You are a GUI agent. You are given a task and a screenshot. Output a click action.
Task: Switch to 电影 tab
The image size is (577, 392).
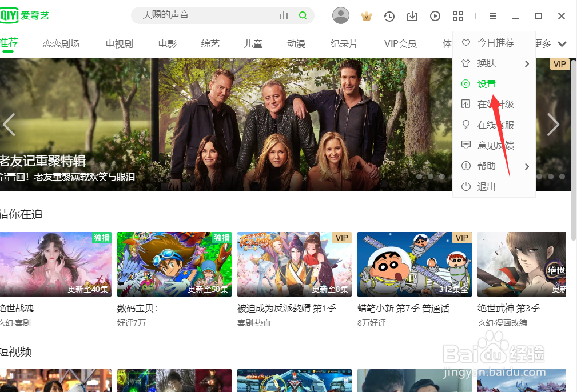168,44
